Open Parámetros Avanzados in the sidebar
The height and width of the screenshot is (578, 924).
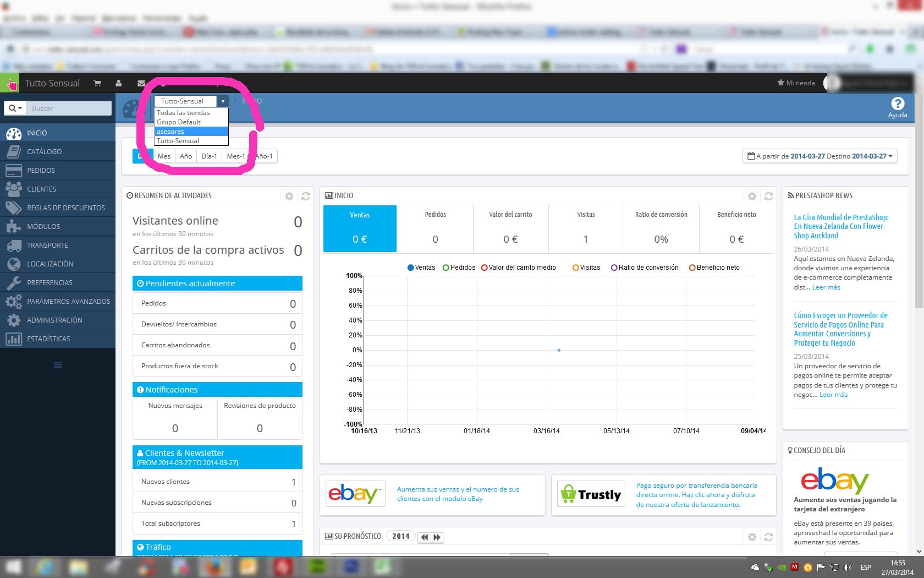click(58, 301)
